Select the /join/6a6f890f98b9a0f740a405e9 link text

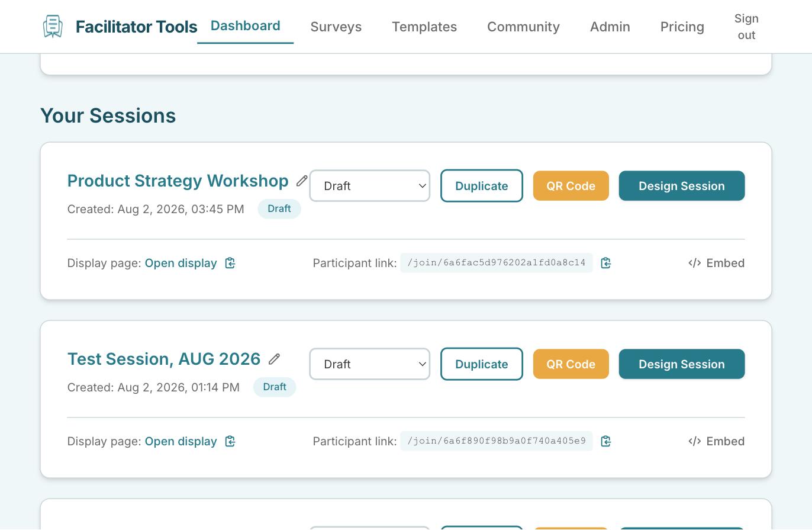point(497,441)
